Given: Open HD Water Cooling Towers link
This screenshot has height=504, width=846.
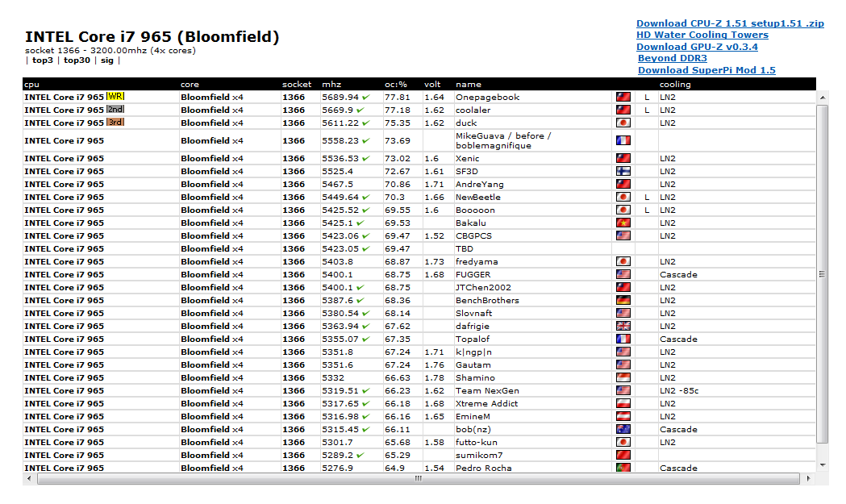Looking at the screenshot, I should 702,35.
